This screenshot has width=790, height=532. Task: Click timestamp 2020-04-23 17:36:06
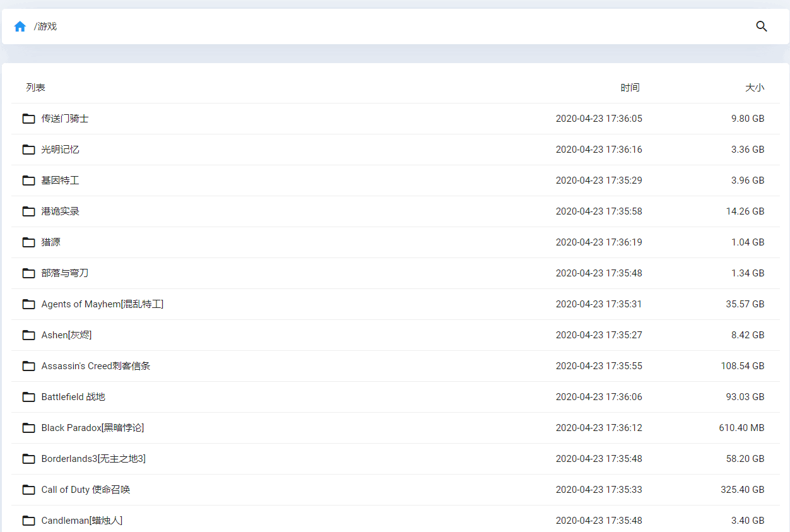pos(599,397)
